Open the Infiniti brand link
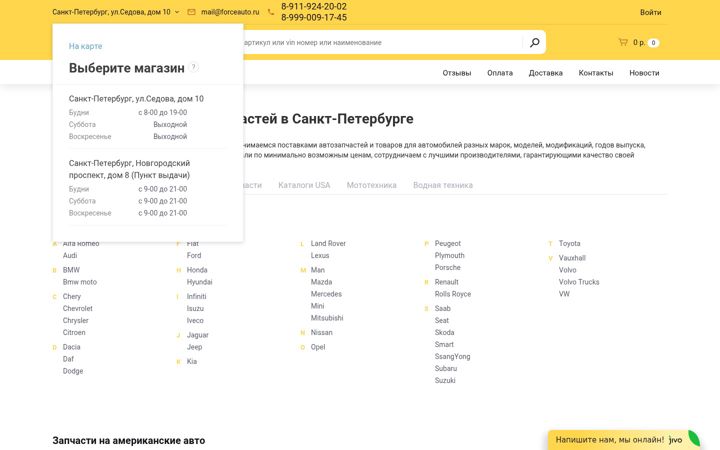Screen dimensions: 720x450 coord(197,297)
